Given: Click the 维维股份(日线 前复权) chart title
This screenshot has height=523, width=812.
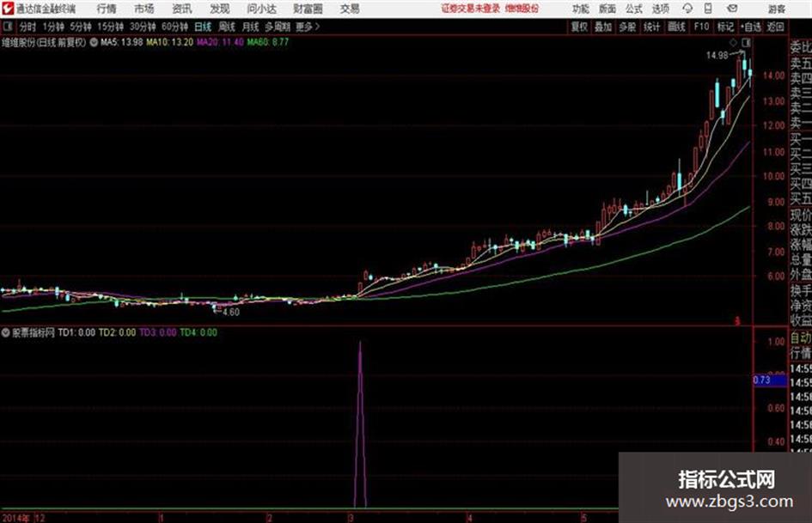Looking at the screenshot, I should [x=44, y=42].
